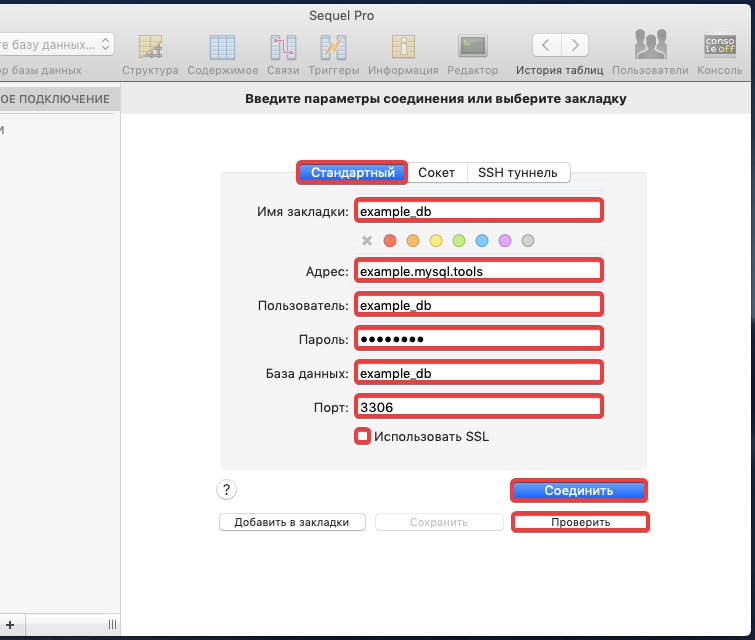
Task: Enable the Использовать SSL checkbox
Action: coord(363,436)
